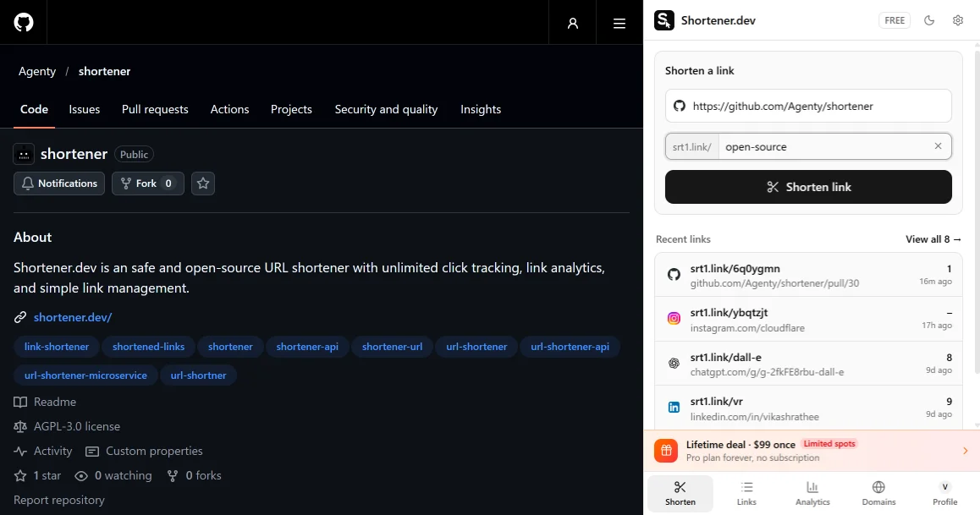
Task: Open the Pull requests tab
Action: click(155, 109)
